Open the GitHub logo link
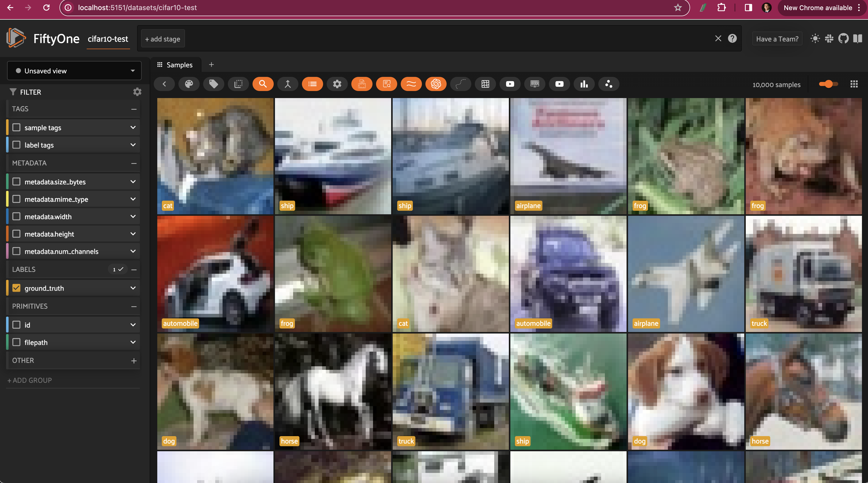The image size is (868, 483). (843, 38)
